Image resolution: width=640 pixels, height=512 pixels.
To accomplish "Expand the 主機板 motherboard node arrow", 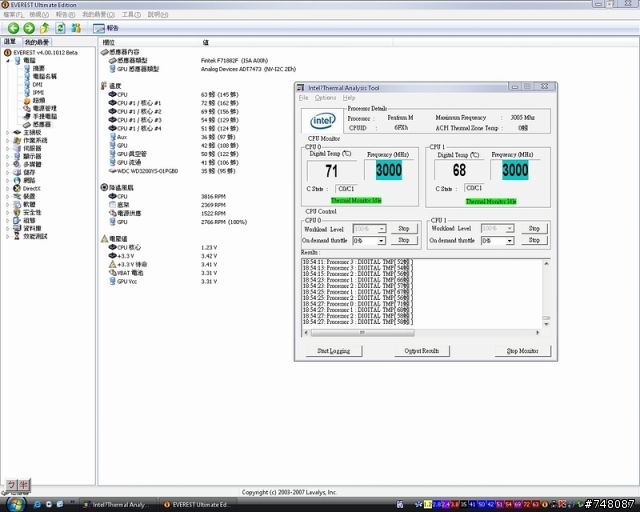I will (x=8, y=132).
